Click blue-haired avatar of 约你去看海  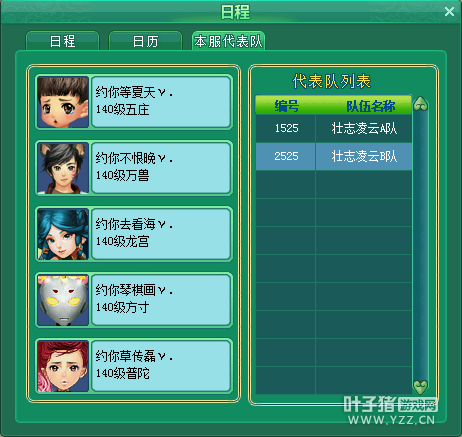tap(63, 234)
